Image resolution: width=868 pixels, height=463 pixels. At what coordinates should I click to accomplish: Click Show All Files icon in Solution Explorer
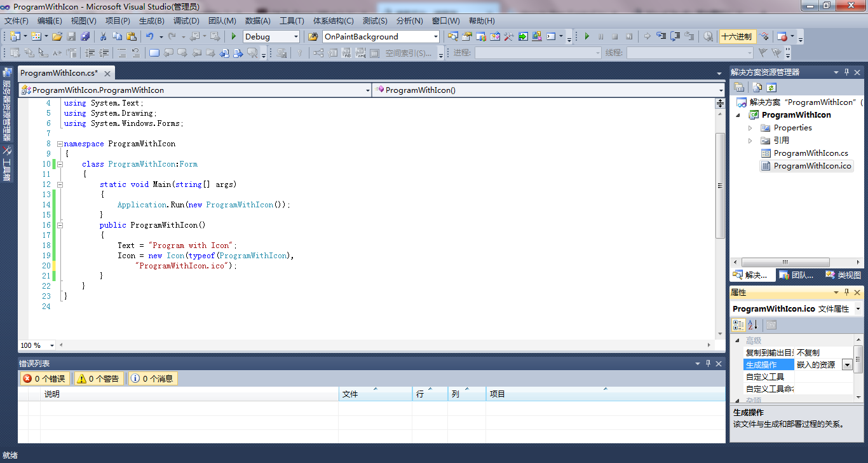point(757,87)
